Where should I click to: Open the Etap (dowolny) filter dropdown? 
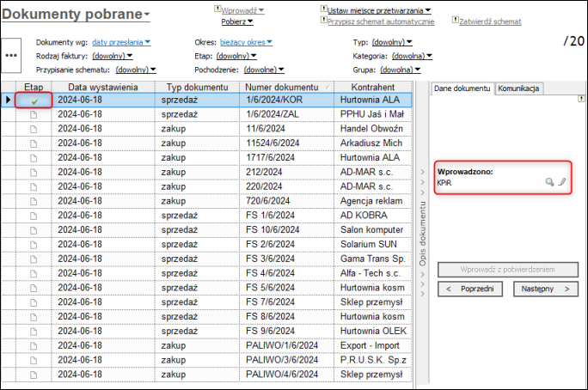236,56
